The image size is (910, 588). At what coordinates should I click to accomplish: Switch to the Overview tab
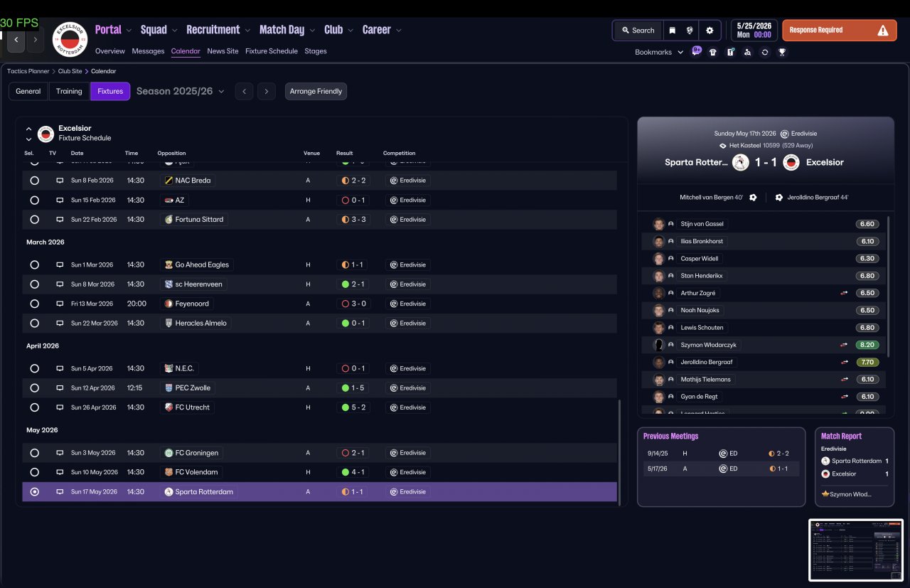click(x=109, y=51)
